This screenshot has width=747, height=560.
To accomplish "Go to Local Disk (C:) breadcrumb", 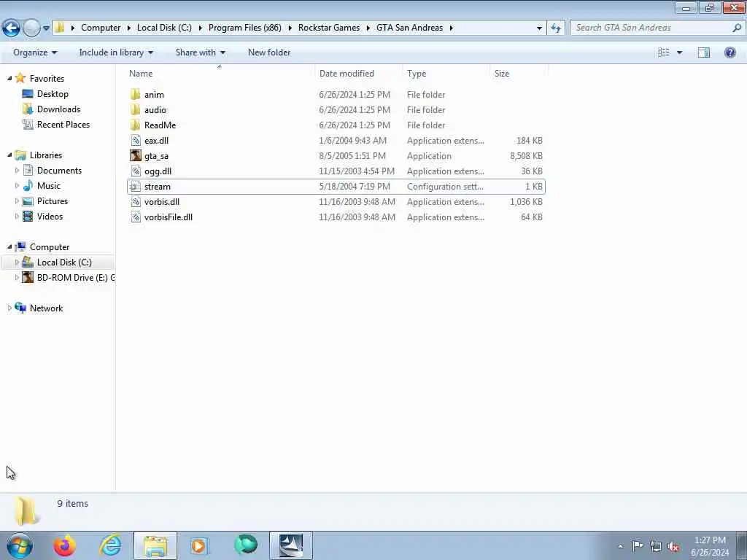I will point(164,28).
